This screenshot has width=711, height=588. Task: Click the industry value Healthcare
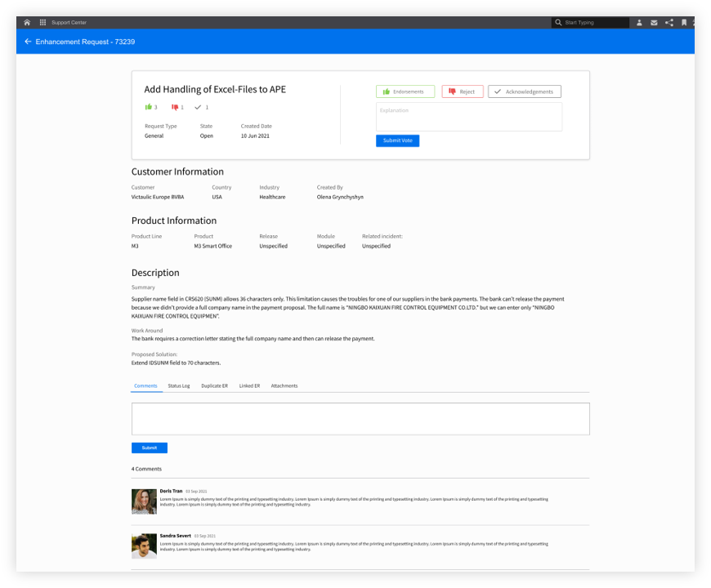272,197
